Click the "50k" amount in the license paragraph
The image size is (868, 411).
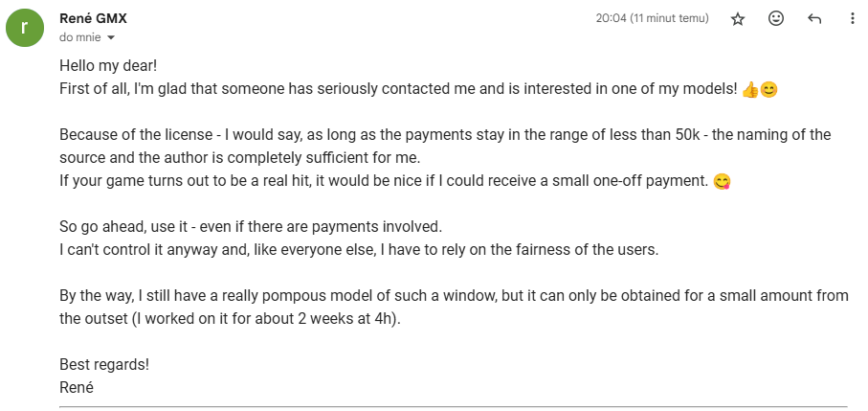tap(690, 134)
